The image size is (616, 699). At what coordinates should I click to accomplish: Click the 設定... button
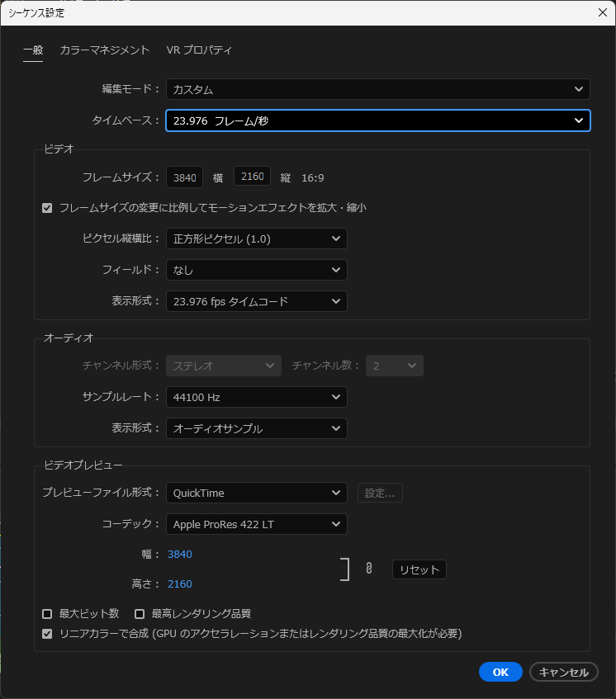coord(380,493)
